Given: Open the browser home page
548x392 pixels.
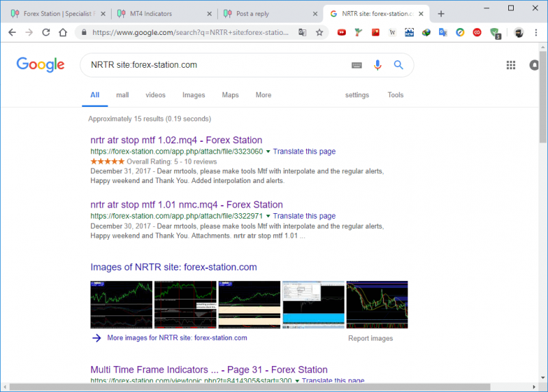Looking at the screenshot, I should pos(63,32).
